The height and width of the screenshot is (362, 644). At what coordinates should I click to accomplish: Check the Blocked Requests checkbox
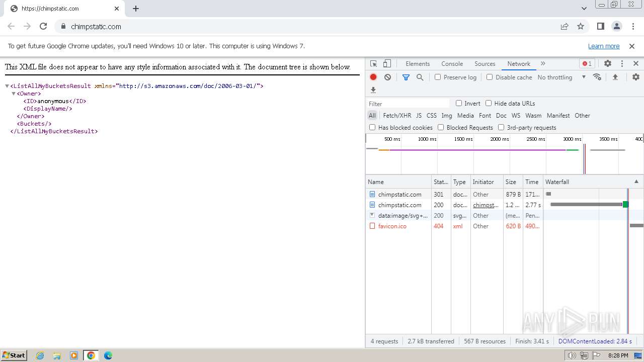tap(441, 127)
